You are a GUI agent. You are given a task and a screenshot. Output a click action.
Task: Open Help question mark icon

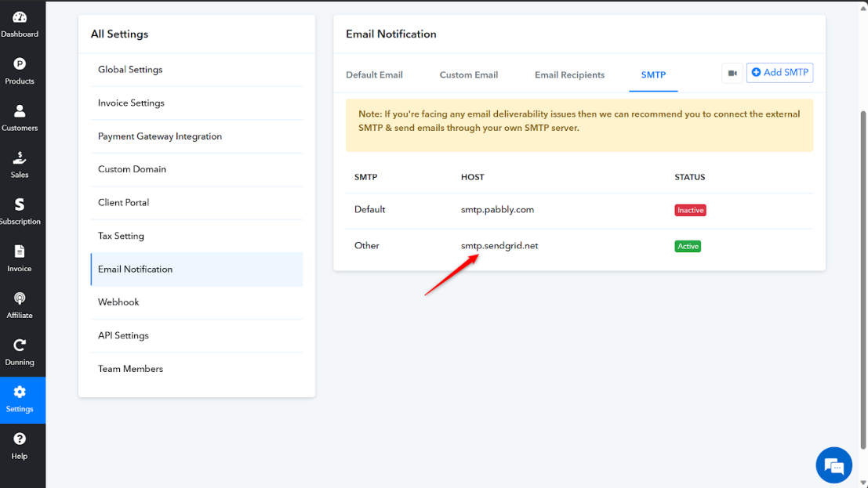point(20,439)
